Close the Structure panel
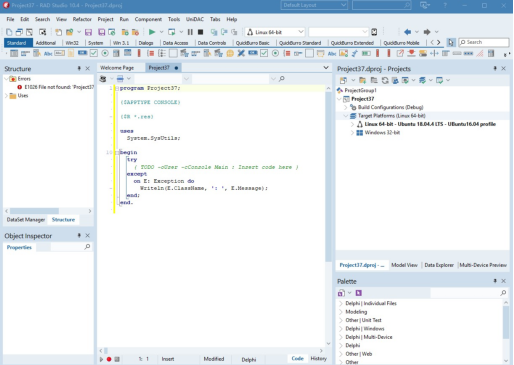This screenshot has width=514, height=365. point(88,68)
